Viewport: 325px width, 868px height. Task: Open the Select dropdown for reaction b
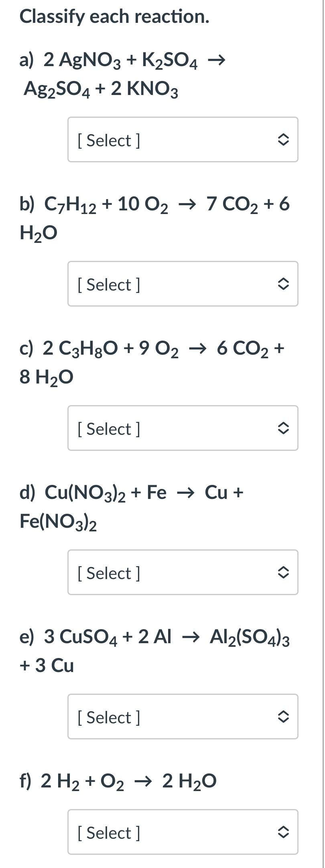[x=183, y=284]
